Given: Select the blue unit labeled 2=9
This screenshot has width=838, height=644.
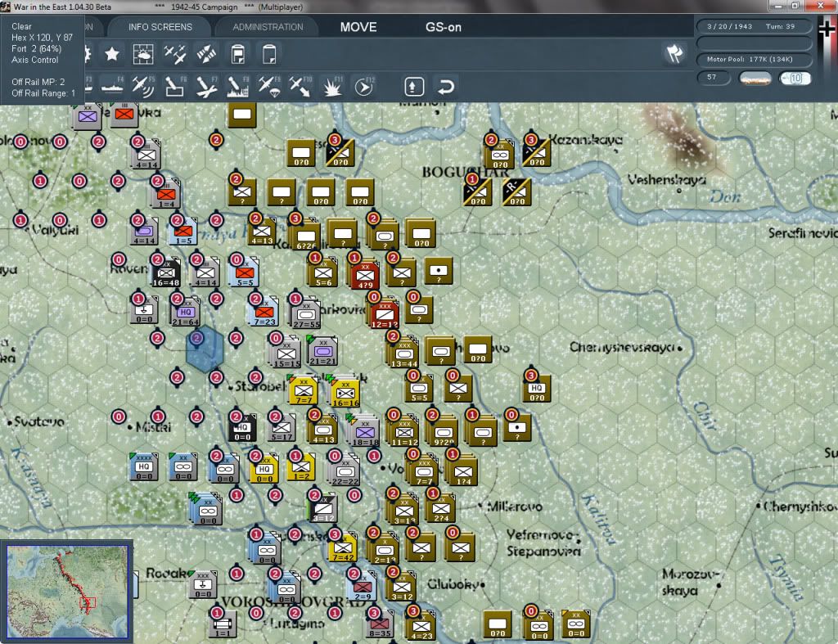Looking at the screenshot, I should coord(363,587).
